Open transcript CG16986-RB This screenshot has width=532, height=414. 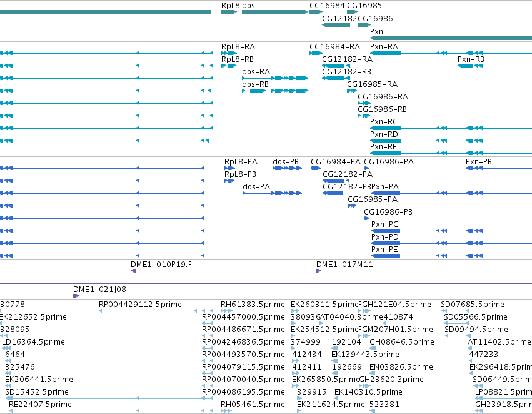[x=383, y=109]
